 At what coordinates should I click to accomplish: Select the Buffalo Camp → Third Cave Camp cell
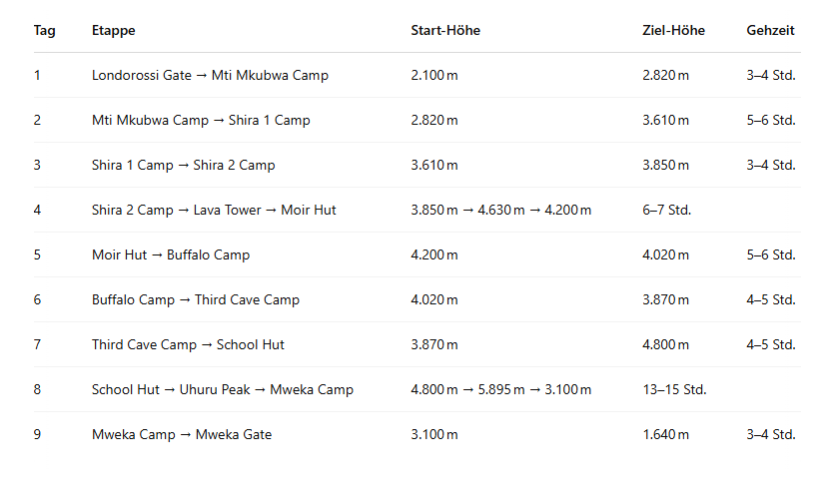tap(196, 300)
